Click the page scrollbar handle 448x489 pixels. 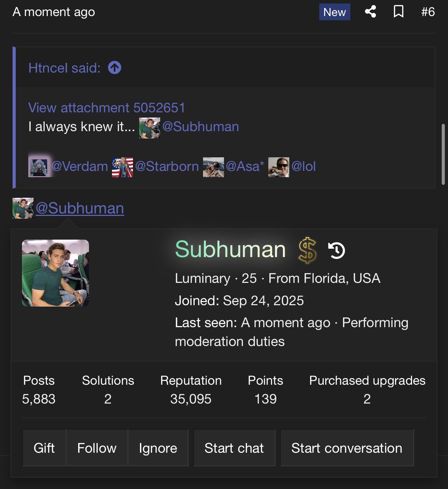(443, 154)
